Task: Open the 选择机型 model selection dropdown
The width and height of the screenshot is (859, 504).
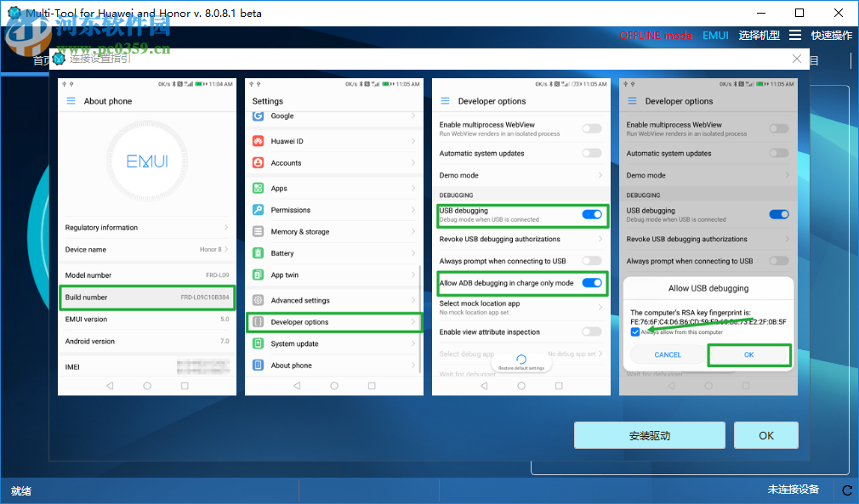Action: (759, 36)
